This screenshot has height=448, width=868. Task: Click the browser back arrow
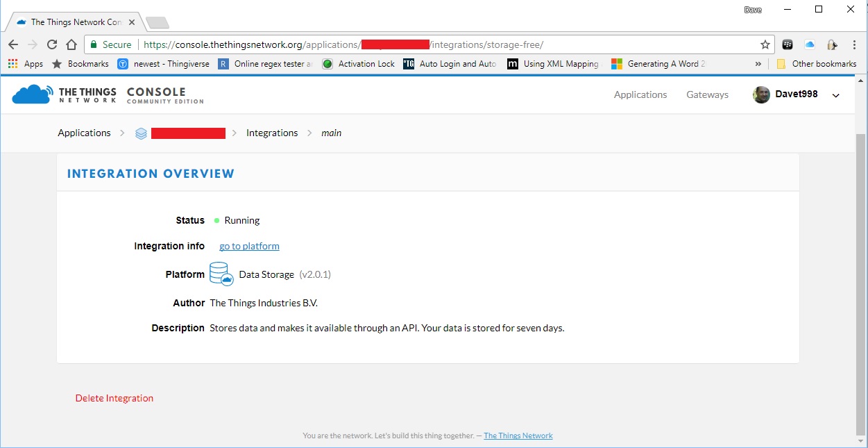pos(13,44)
